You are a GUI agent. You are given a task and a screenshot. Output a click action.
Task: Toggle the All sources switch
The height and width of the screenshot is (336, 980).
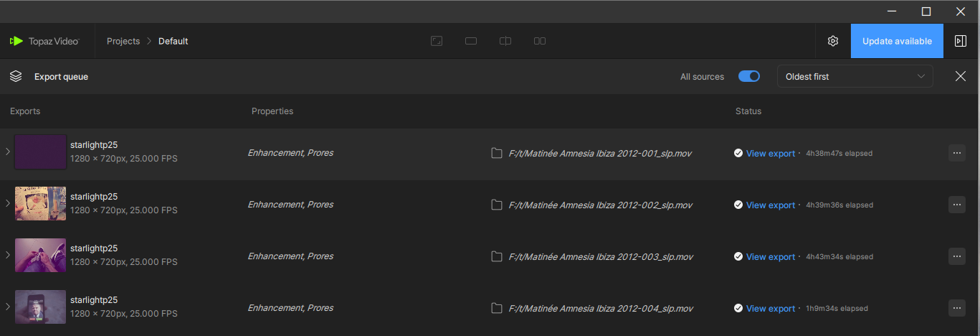coord(749,76)
